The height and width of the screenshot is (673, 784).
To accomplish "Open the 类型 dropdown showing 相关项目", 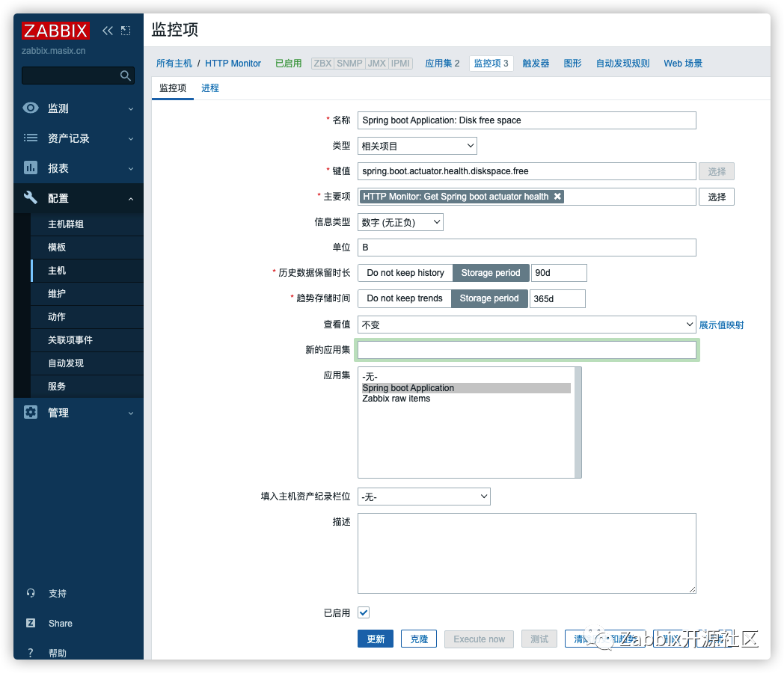I will [x=417, y=145].
